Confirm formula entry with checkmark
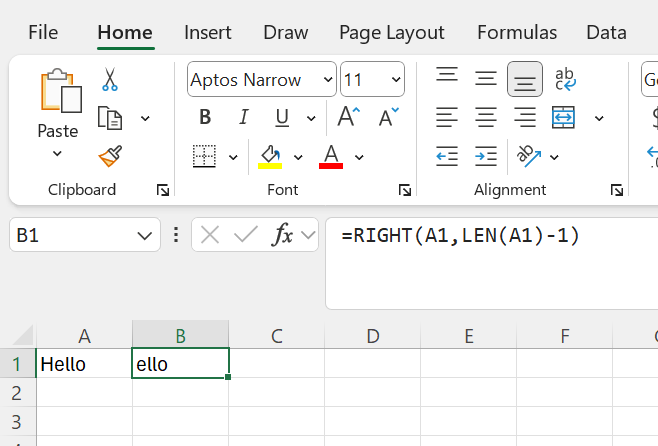Screen dimensions: 658x446 click(x=246, y=235)
